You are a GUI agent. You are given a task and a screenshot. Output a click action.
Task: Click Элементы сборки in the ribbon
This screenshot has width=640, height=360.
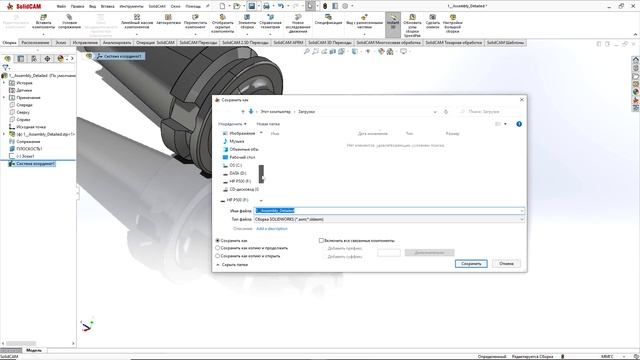(x=247, y=22)
